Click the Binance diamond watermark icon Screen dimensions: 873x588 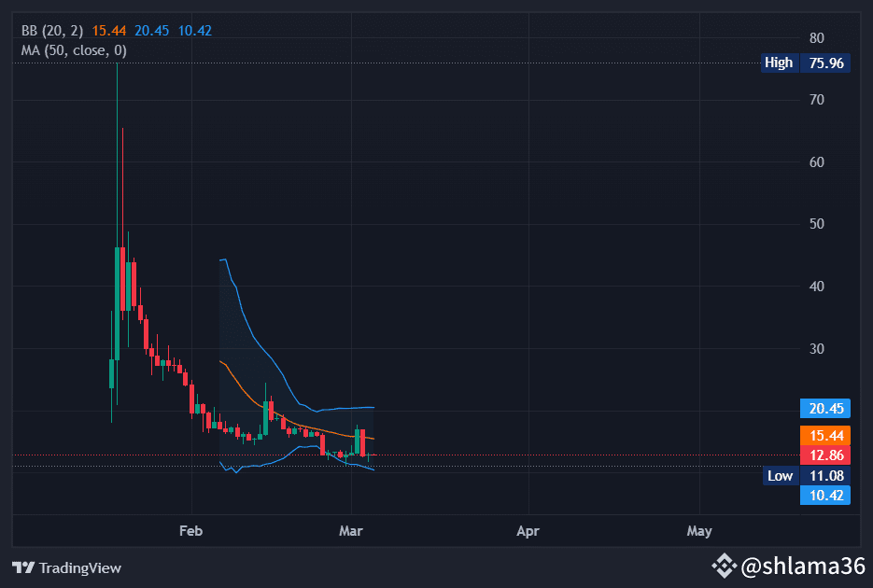(x=725, y=567)
